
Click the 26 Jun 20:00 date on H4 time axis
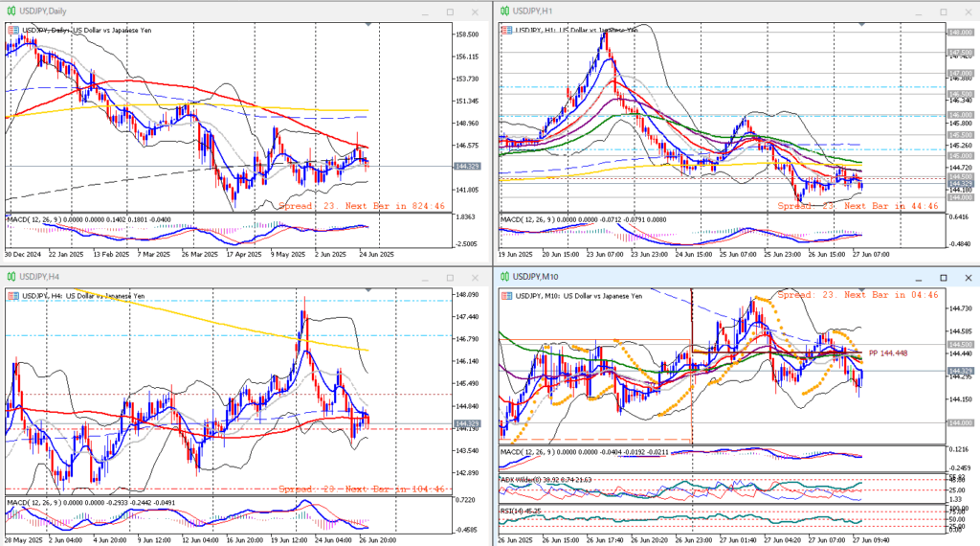pyautogui.click(x=377, y=540)
